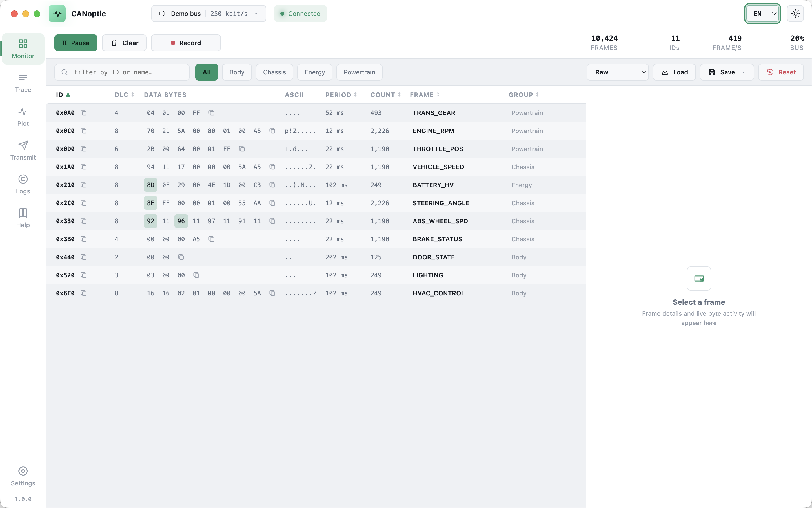812x508 pixels.
Task: Copy the ID of frame 0x0C0
Action: (84, 131)
